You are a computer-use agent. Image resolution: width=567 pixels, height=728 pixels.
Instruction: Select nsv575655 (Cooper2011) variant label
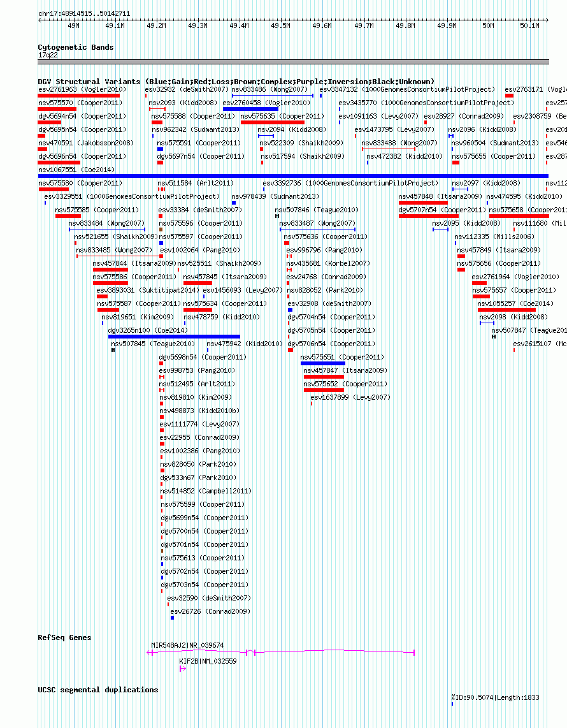pyautogui.click(x=494, y=156)
